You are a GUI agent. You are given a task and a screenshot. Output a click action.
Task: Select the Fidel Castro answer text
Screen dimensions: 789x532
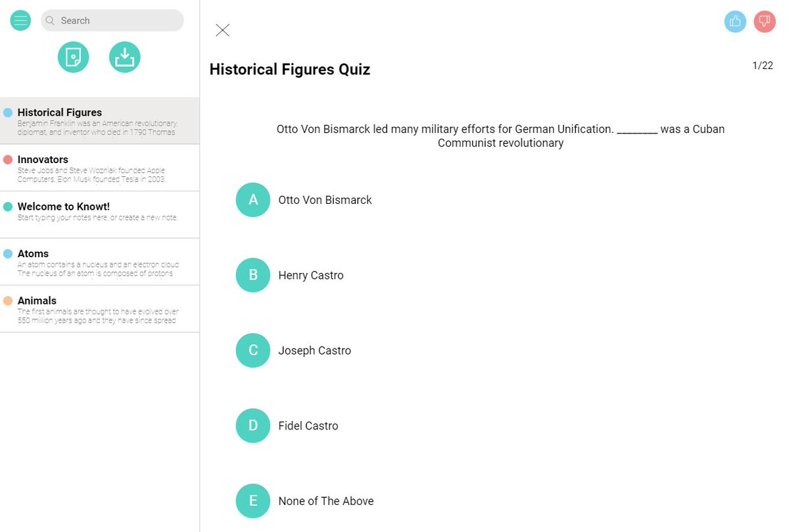[x=308, y=426]
